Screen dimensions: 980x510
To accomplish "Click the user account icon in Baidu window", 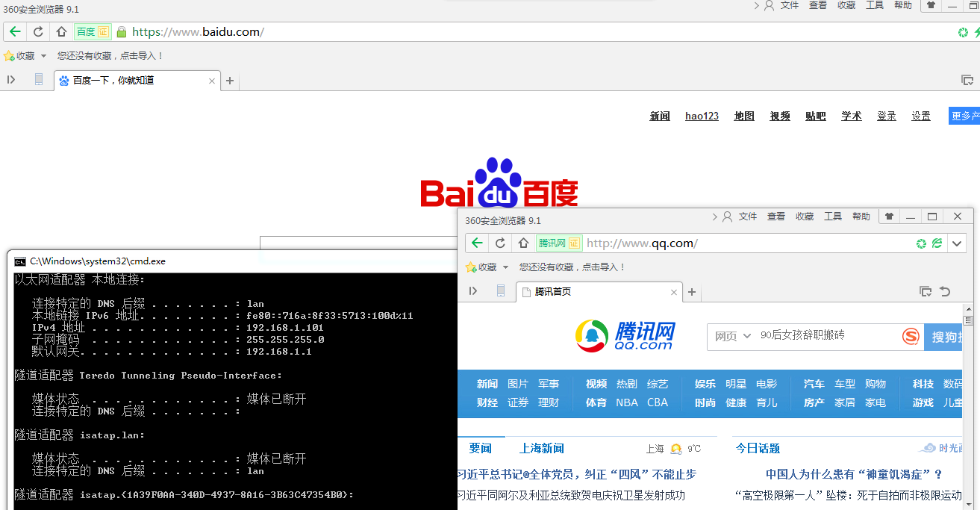I will [x=769, y=5].
